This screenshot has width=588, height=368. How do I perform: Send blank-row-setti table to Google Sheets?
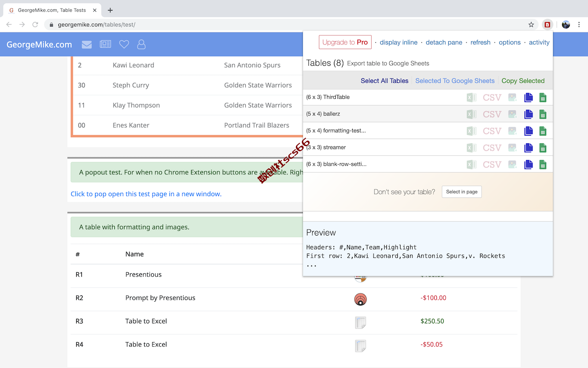pyautogui.click(x=543, y=164)
